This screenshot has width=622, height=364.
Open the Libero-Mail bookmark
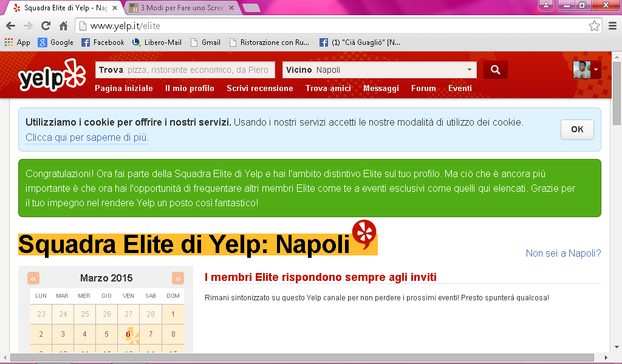click(157, 42)
